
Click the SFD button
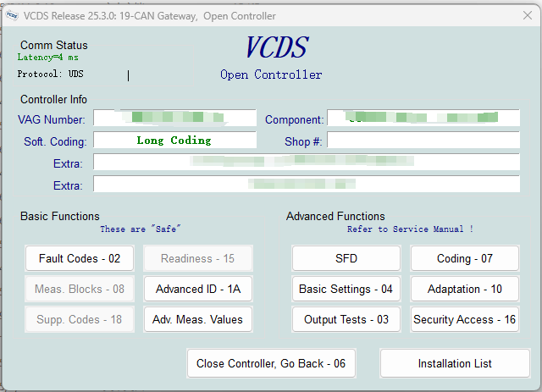pyautogui.click(x=346, y=258)
